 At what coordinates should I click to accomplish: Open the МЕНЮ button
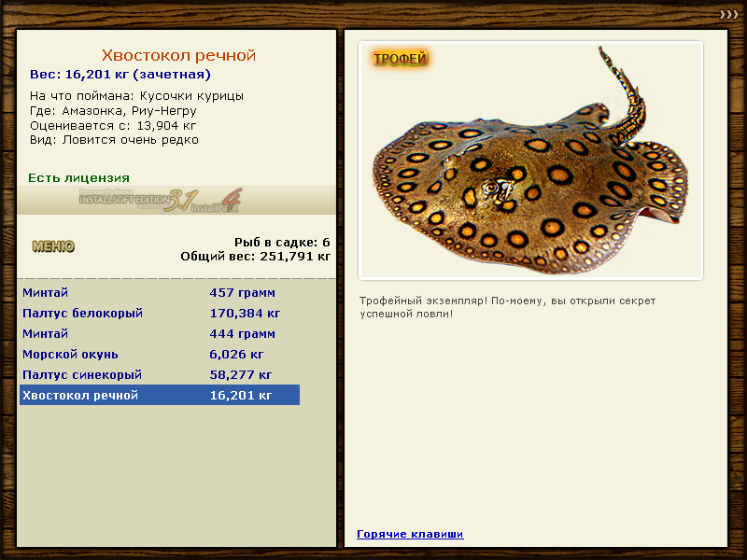click(x=53, y=246)
